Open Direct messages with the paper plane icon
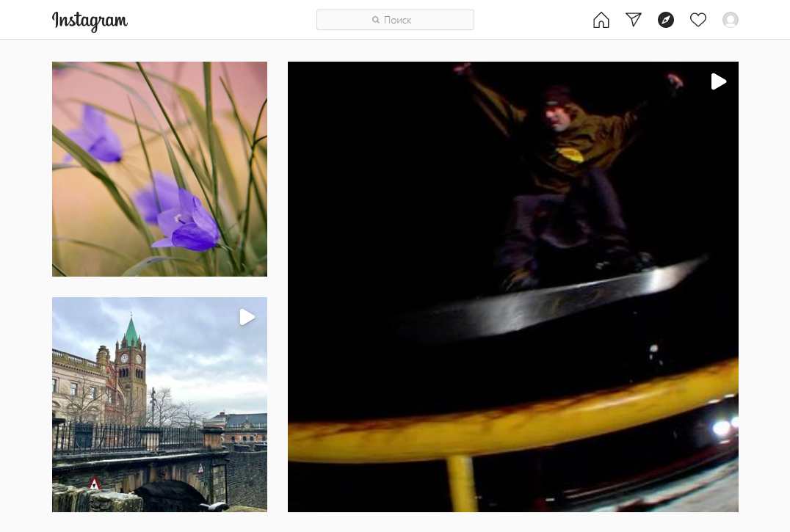Viewport: 790px width, 532px height. tap(633, 20)
